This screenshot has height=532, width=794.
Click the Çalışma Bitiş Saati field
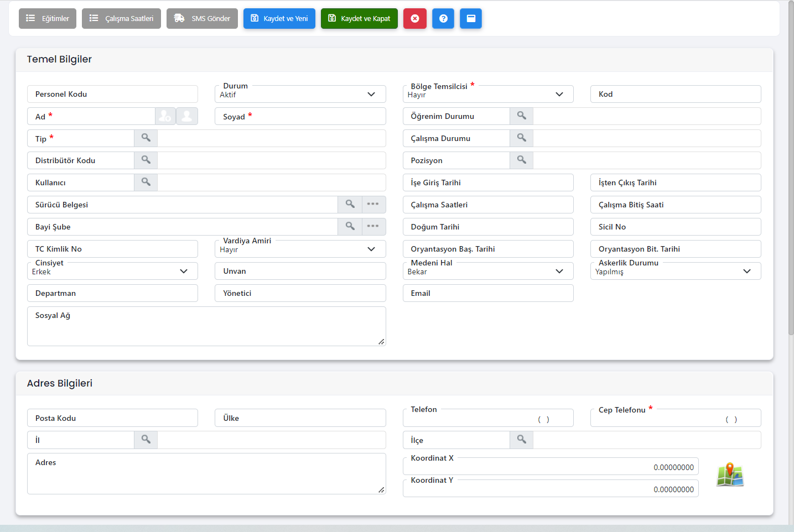676,205
